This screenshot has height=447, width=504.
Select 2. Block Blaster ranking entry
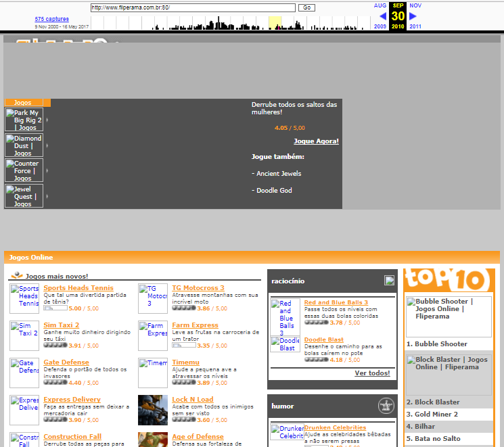433,402
